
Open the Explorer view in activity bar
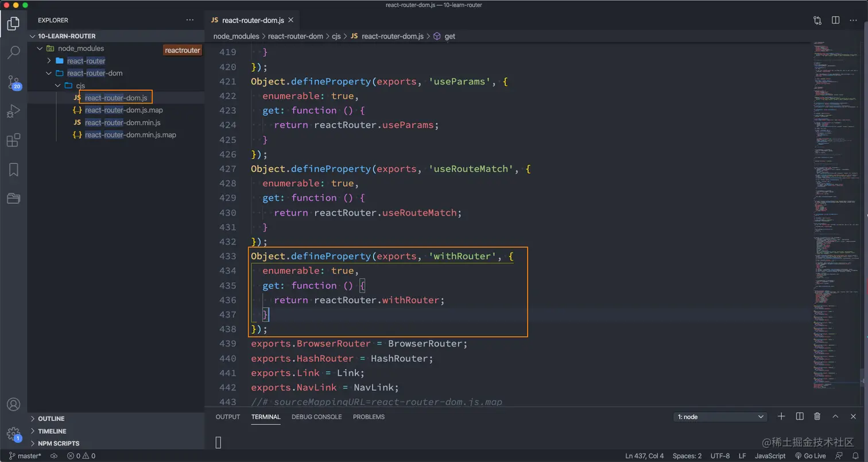pos(13,24)
